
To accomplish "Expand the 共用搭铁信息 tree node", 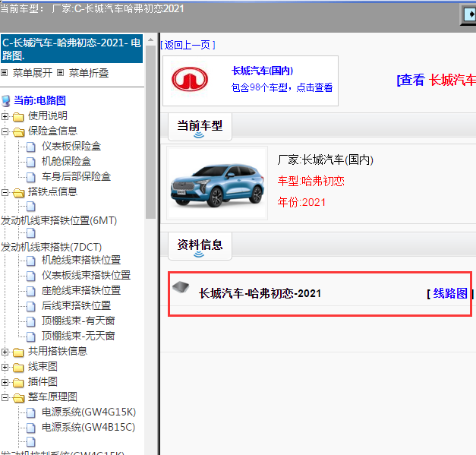I will coord(5,352).
